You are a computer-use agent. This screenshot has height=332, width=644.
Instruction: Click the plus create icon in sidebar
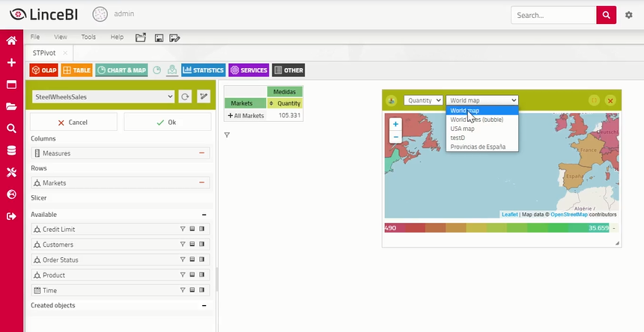pos(11,62)
